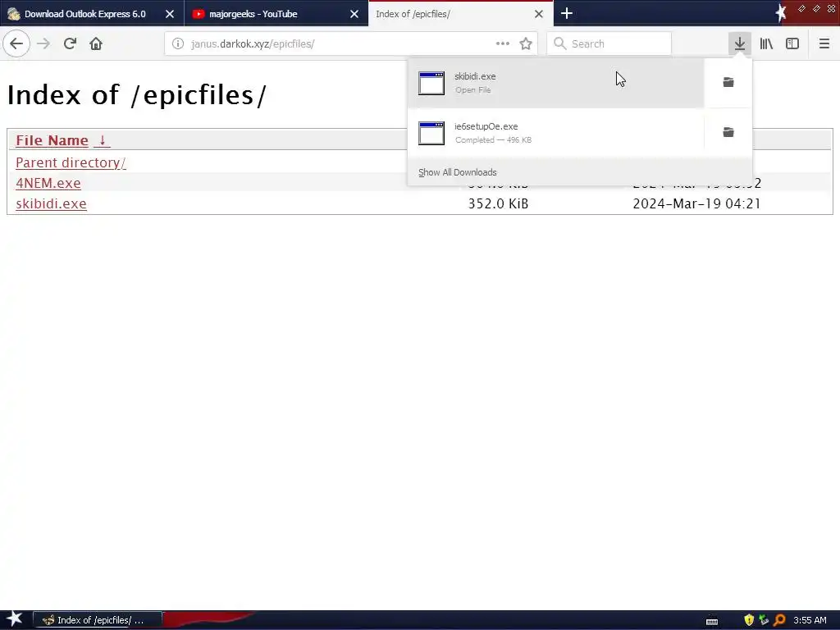840x630 pixels.
Task: Close the Download Outlook Express 6.0 tab
Action: point(170,14)
